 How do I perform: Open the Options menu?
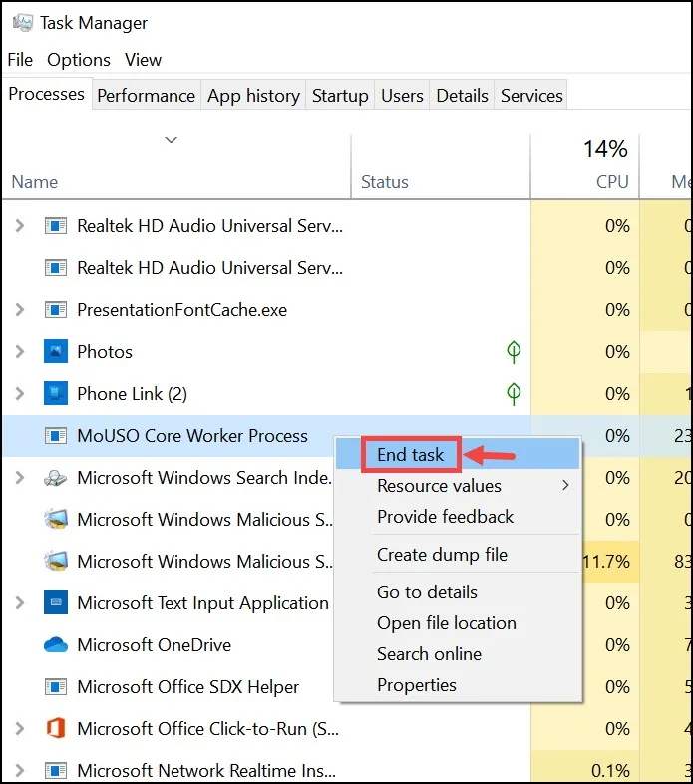pyautogui.click(x=79, y=60)
